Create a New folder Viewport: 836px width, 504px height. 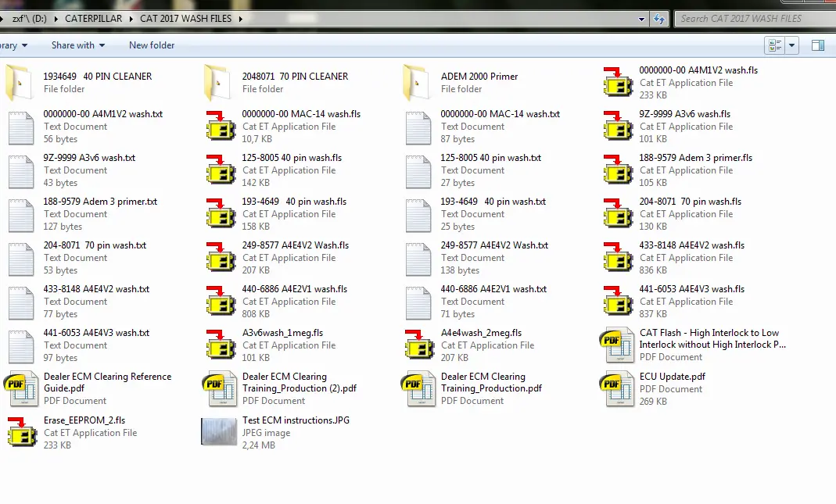(152, 45)
